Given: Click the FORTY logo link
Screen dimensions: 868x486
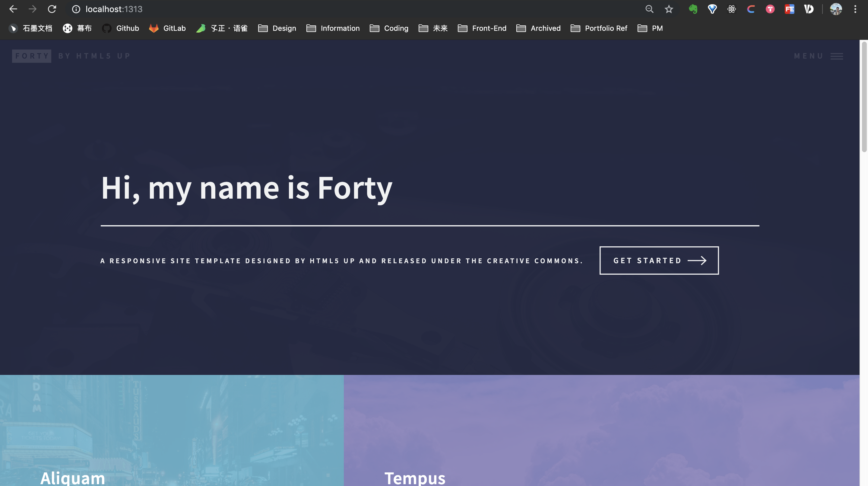Looking at the screenshot, I should [x=32, y=56].
